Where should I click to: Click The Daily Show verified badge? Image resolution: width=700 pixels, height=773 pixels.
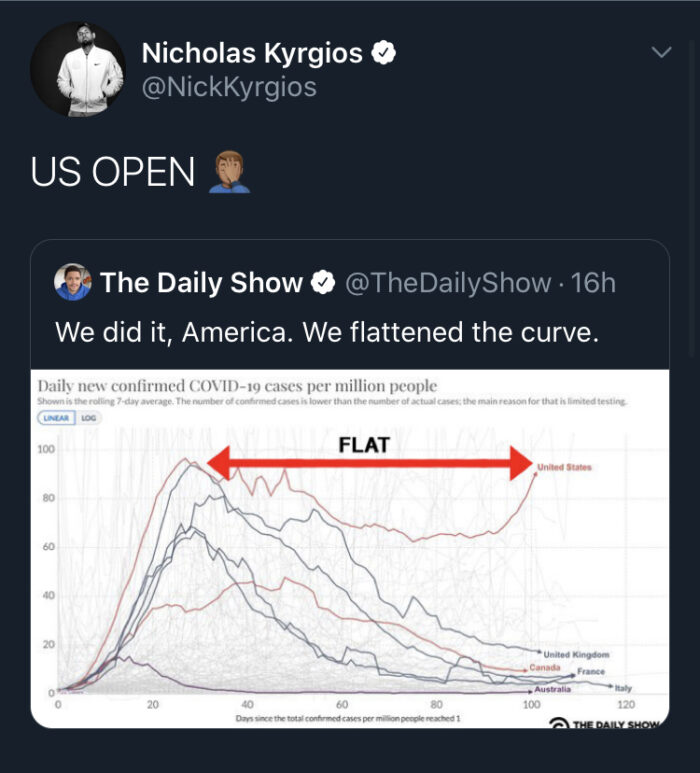(x=323, y=282)
